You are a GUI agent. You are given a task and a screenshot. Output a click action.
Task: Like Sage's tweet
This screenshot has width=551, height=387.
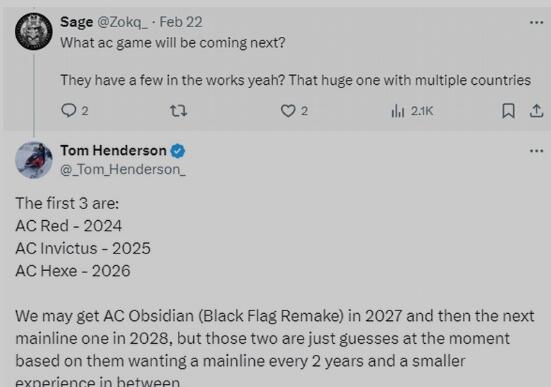pos(288,111)
